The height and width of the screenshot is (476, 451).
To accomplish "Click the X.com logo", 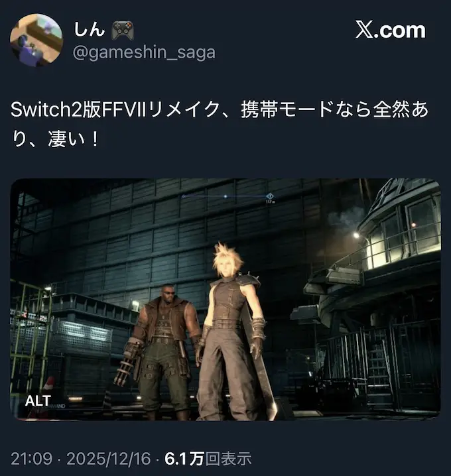I will pyautogui.click(x=390, y=30).
